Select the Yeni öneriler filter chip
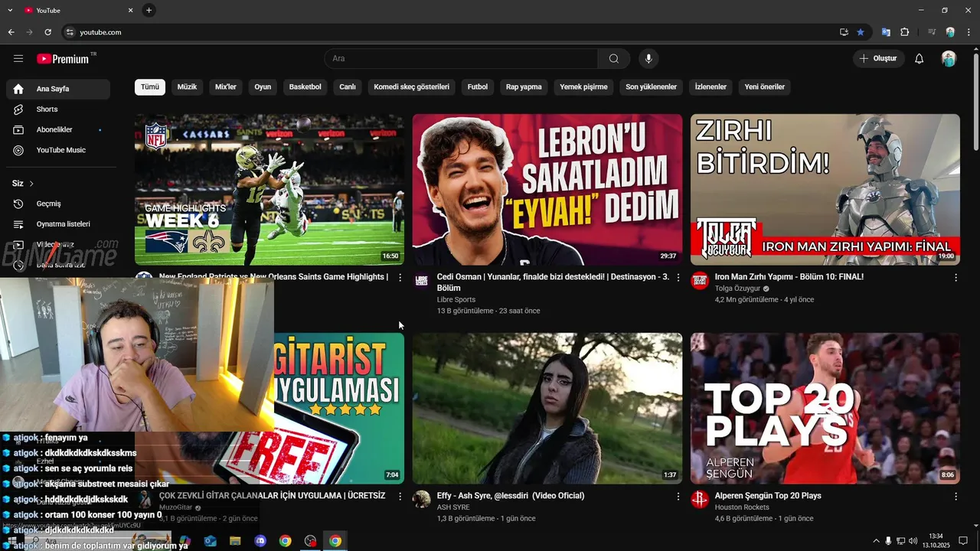 [765, 87]
